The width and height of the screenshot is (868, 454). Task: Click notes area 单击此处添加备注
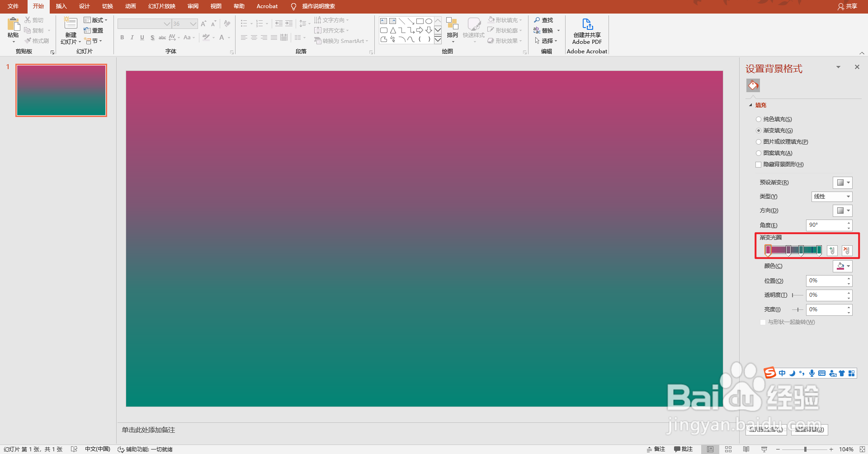[148, 430]
